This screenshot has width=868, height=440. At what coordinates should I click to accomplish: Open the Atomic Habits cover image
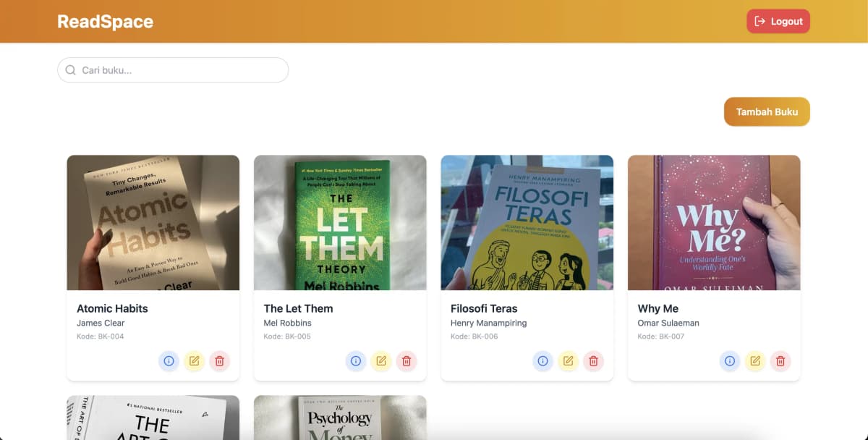pyautogui.click(x=153, y=222)
